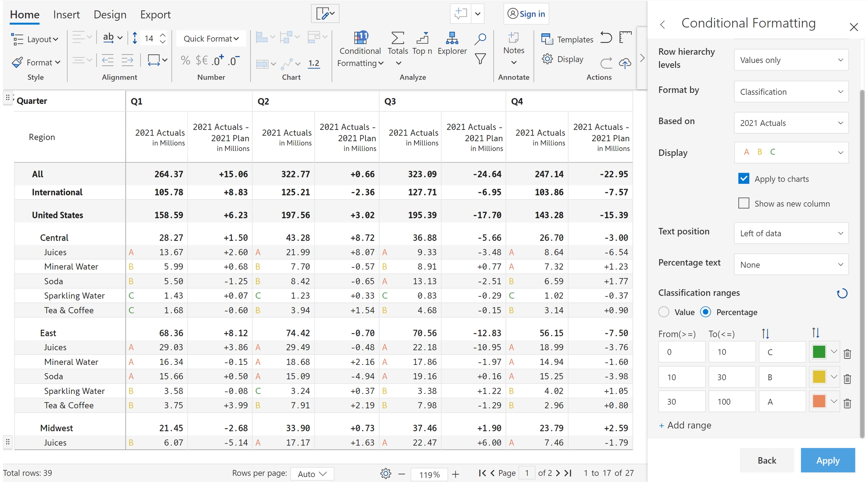Click the Top n ranking icon
This screenshot has width=868, height=485.
click(x=422, y=38)
